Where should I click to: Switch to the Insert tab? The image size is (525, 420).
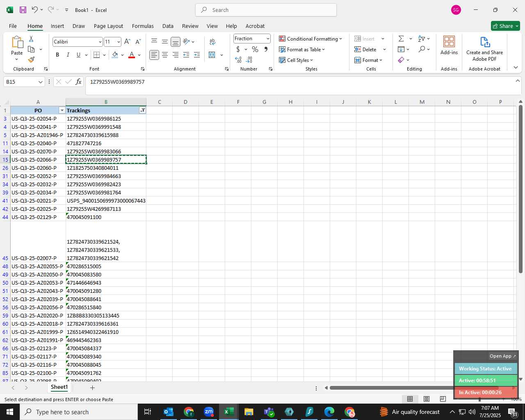tap(57, 26)
